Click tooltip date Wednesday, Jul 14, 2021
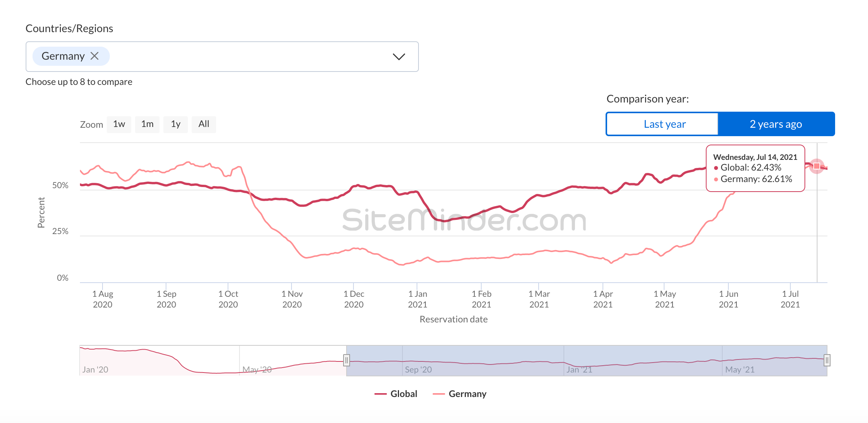The height and width of the screenshot is (423, 868). 755,157
